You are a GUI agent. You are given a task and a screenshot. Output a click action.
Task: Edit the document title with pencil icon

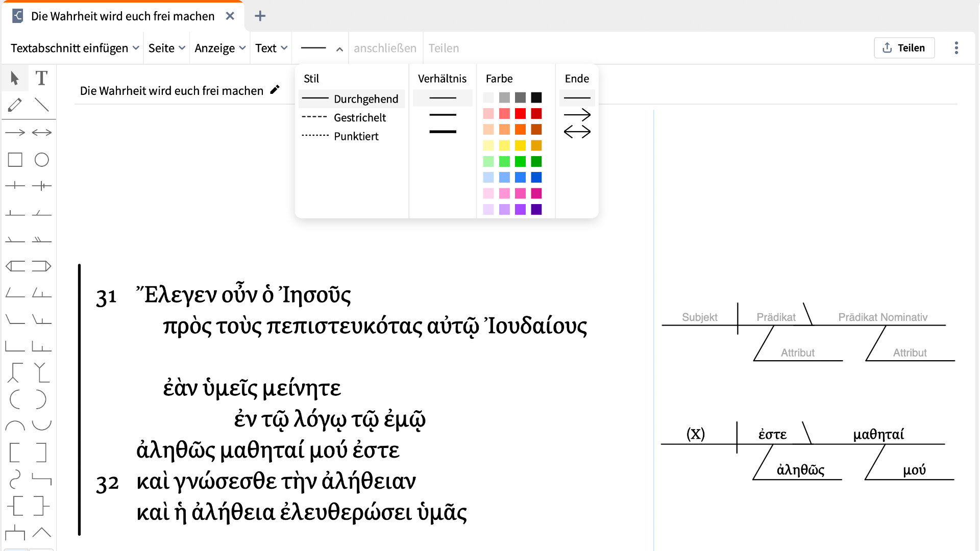(x=275, y=90)
